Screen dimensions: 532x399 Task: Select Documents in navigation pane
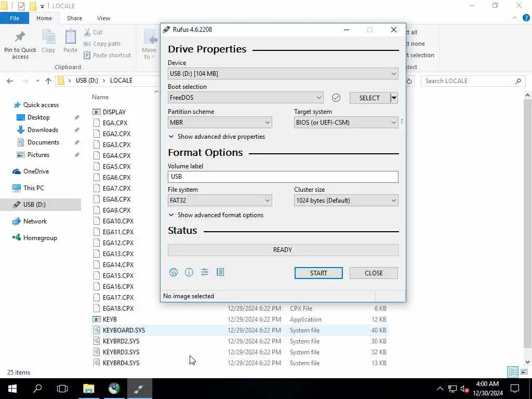(x=43, y=142)
